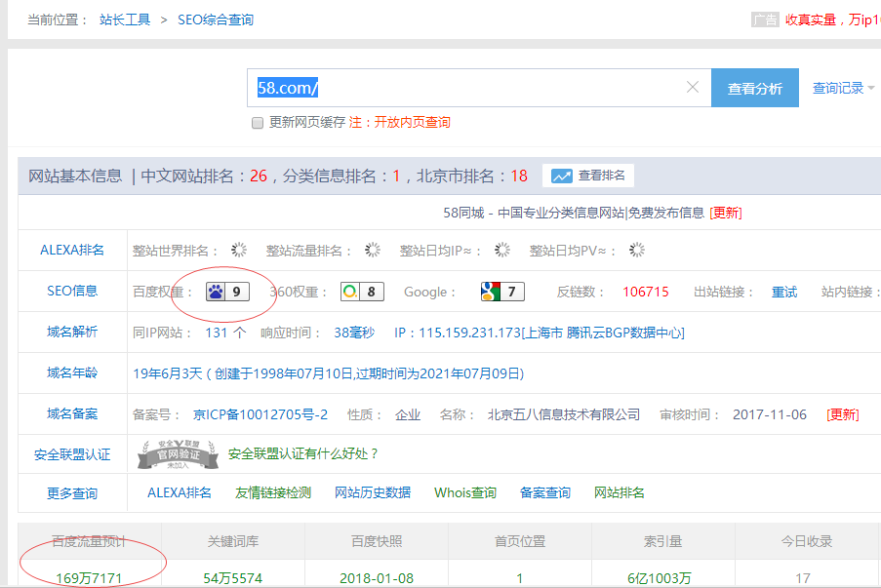The height and width of the screenshot is (588, 881).
Task: Click the 北京市排名 value 18
Action: tap(519, 176)
